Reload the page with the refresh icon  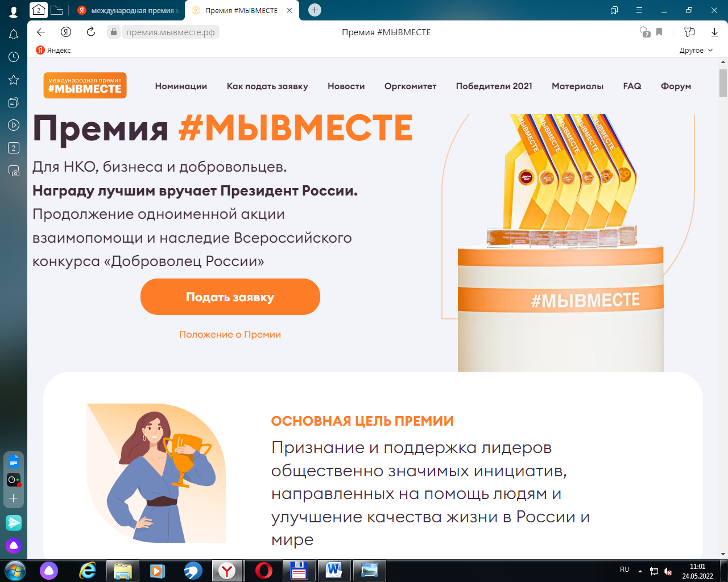click(x=91, y=32)
